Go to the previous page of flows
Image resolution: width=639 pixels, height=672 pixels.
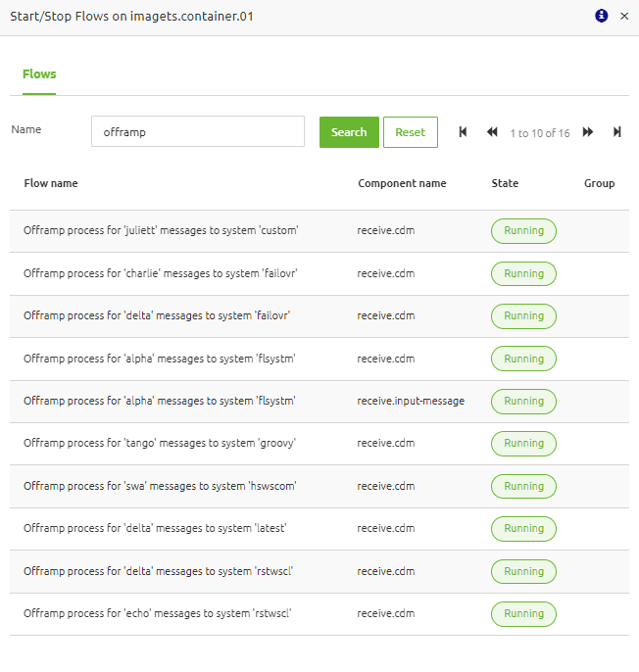492,132
